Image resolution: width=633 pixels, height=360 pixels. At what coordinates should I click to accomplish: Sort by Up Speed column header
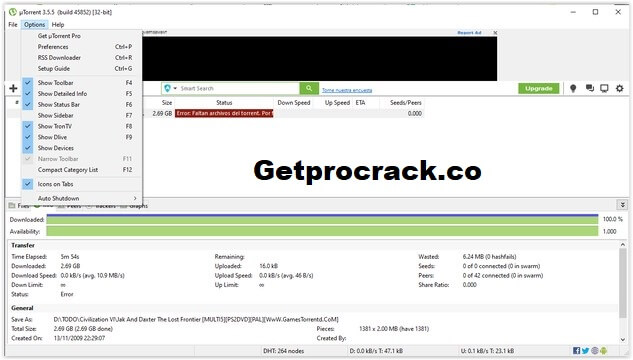point(337,103)
